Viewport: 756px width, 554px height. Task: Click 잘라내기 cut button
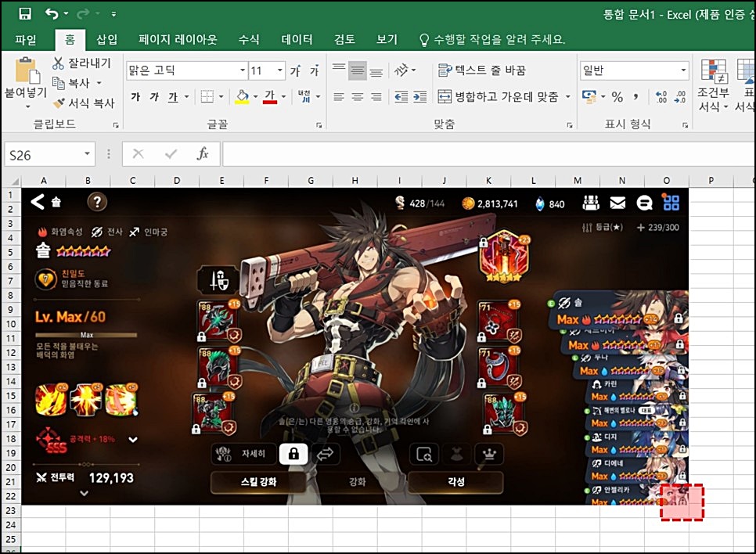click(x=81, y=63)
